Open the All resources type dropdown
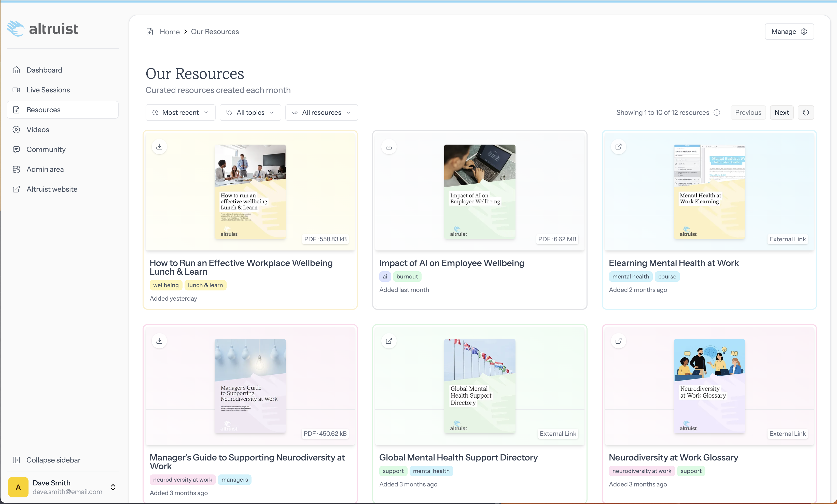Screen dimensions: 837x504 [x=322, y=113]
